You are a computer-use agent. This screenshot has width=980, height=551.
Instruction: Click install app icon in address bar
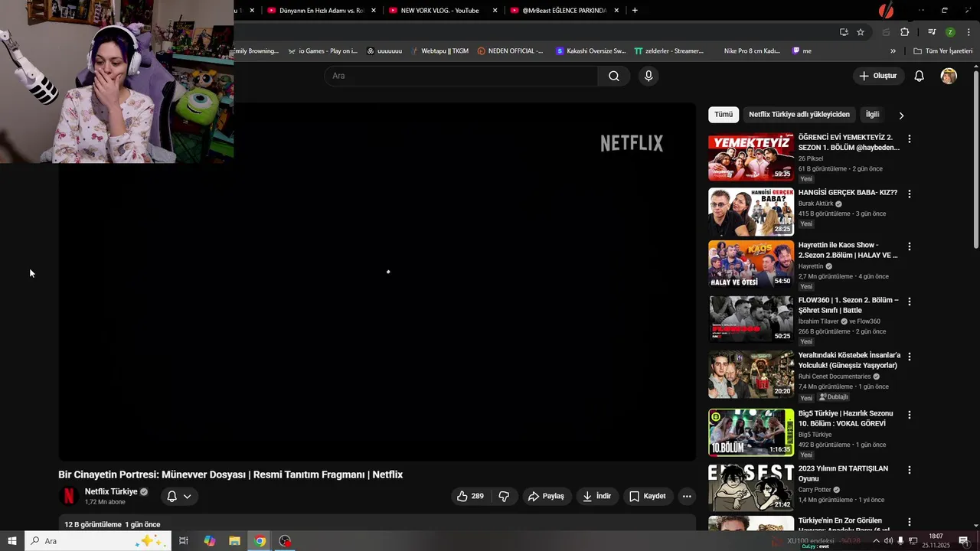tap(844, 32)
